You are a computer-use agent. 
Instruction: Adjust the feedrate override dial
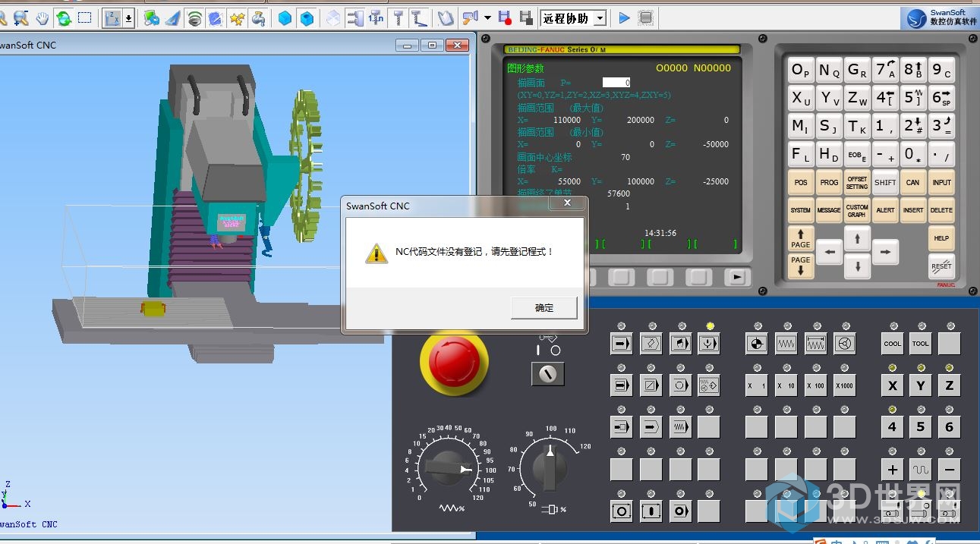[449, 468]
